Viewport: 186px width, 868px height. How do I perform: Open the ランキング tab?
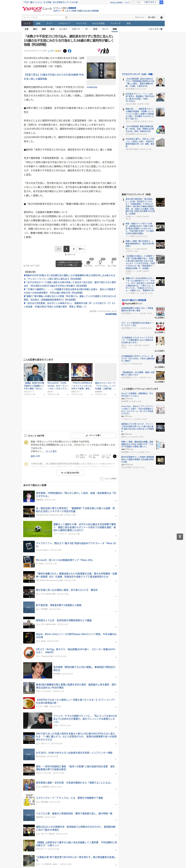115,23
